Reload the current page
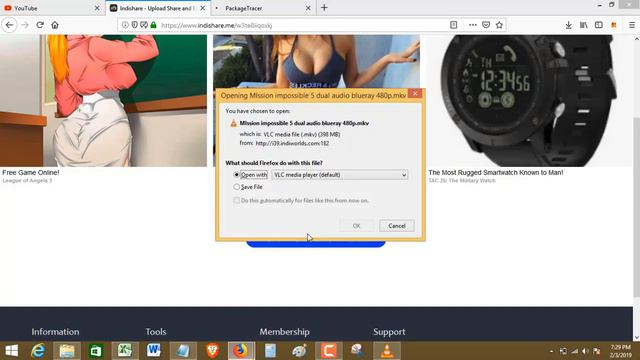640x360 pixels. click(40, 25)
